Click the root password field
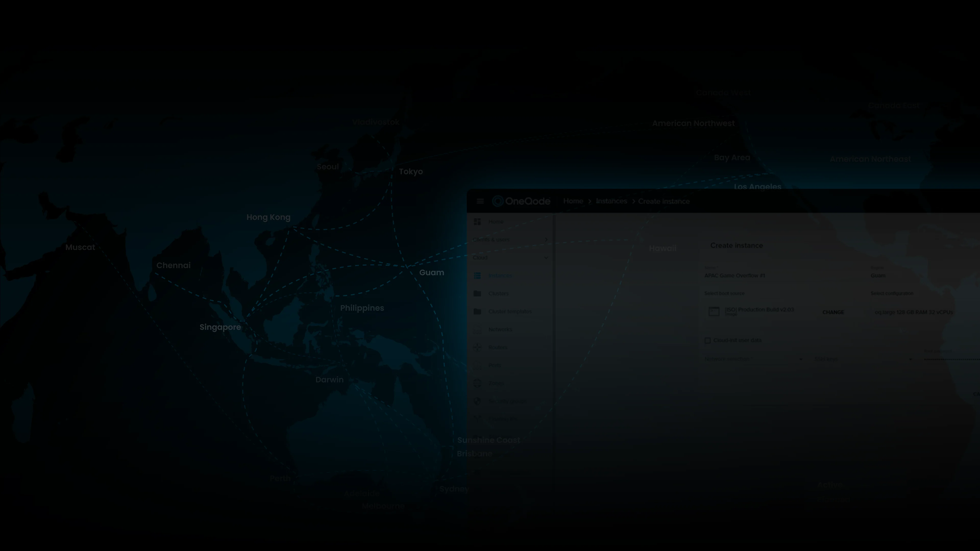This screenshot has width=980, height=551. (944, 359)
